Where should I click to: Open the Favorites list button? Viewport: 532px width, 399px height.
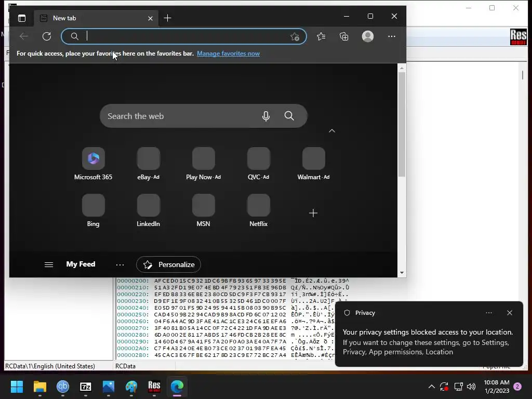click(321, 36)
